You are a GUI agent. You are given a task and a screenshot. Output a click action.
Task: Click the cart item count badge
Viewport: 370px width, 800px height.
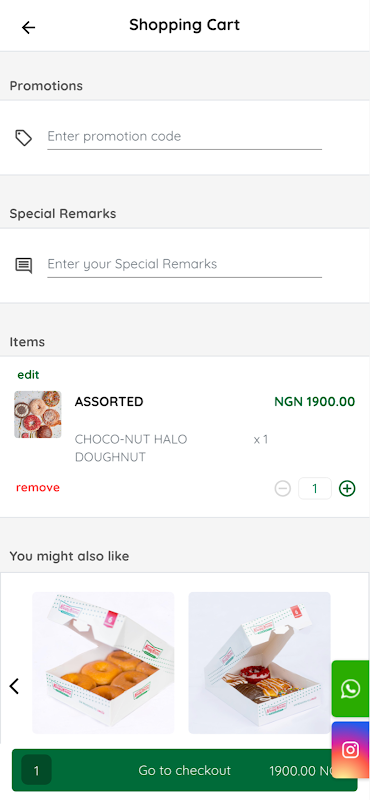tap(36, 770)
